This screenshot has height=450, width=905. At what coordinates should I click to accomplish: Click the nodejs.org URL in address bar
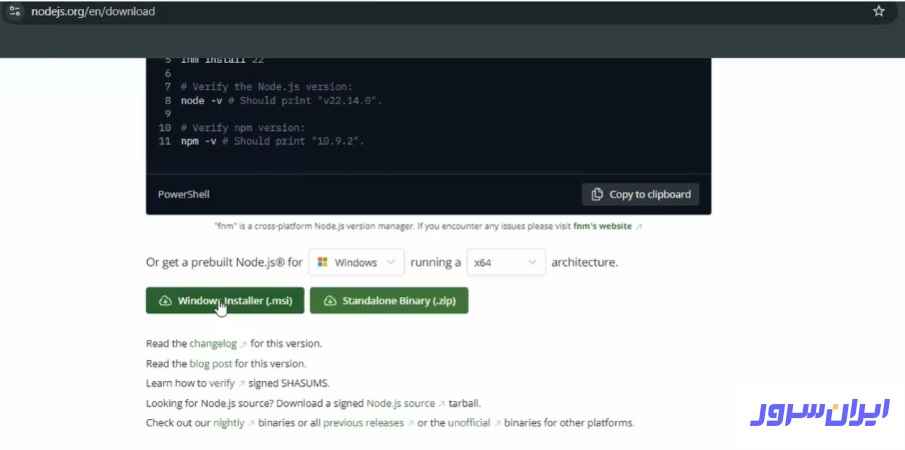(x=92, y=11)
